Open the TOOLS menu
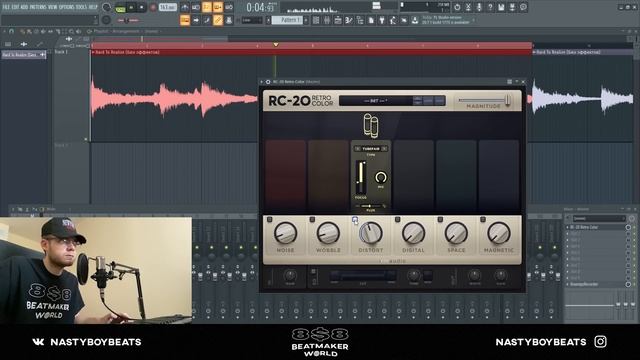640x360 pixels. click(x=81, y=7)
